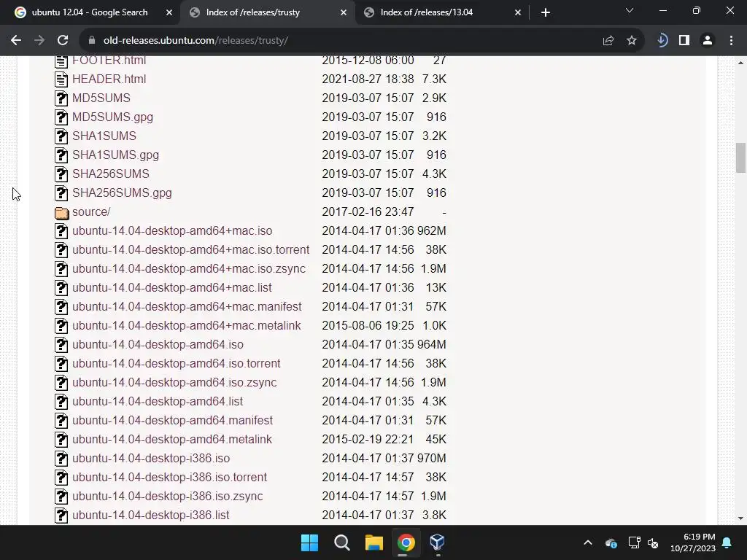Open the Chrome profile icon
Viewport: 747px width, 560px height.
(708, 41)
